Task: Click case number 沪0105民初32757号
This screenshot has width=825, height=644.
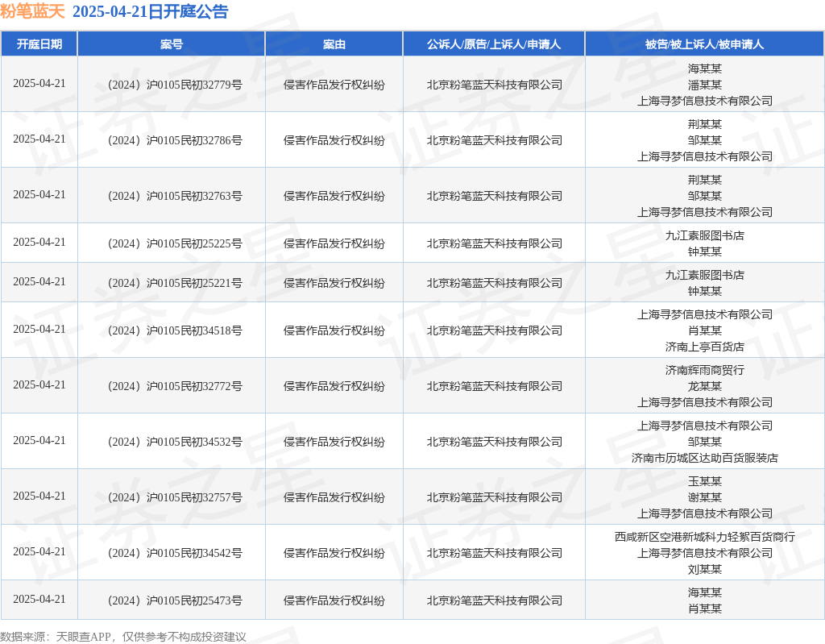Action: pos(175,497)
